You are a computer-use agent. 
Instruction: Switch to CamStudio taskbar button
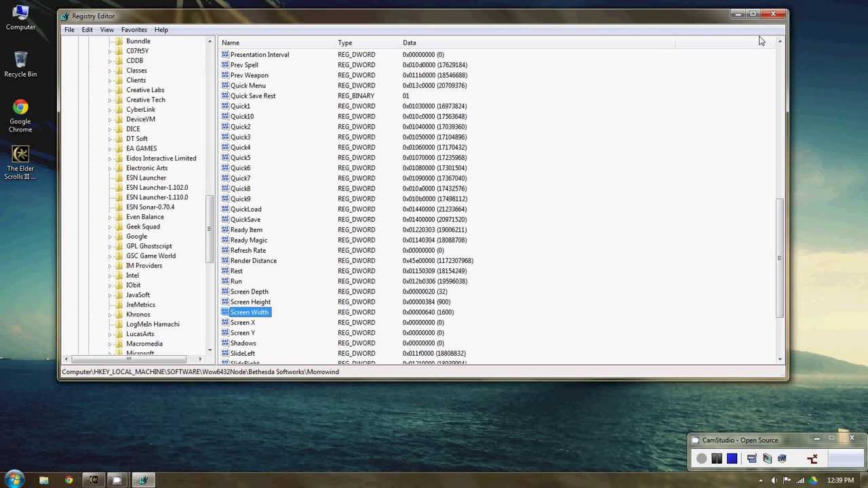(x=117, y=481)
